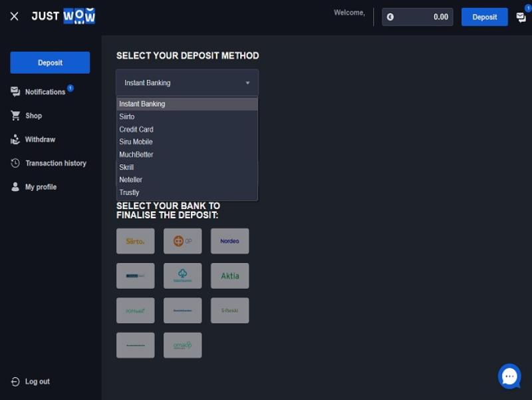This screenshot has width=532, height=400.
Task: Close the panel with the X icon
Action: (14, 17)
